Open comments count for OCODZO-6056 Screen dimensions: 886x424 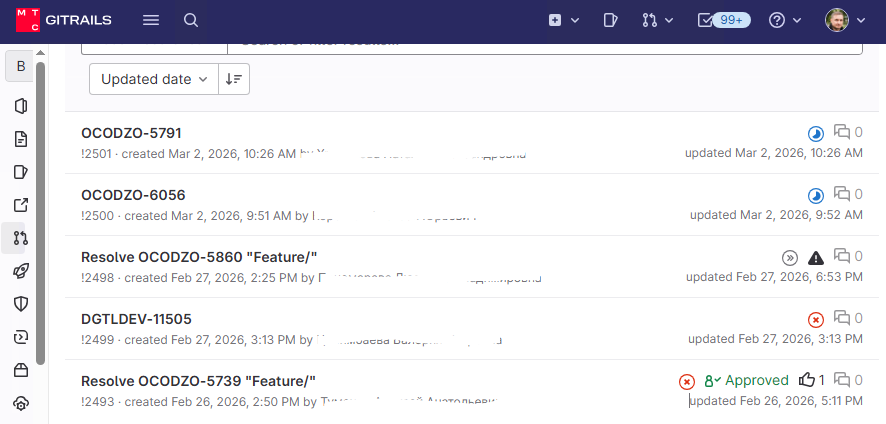pyautogui.click(x=848, y=194)
